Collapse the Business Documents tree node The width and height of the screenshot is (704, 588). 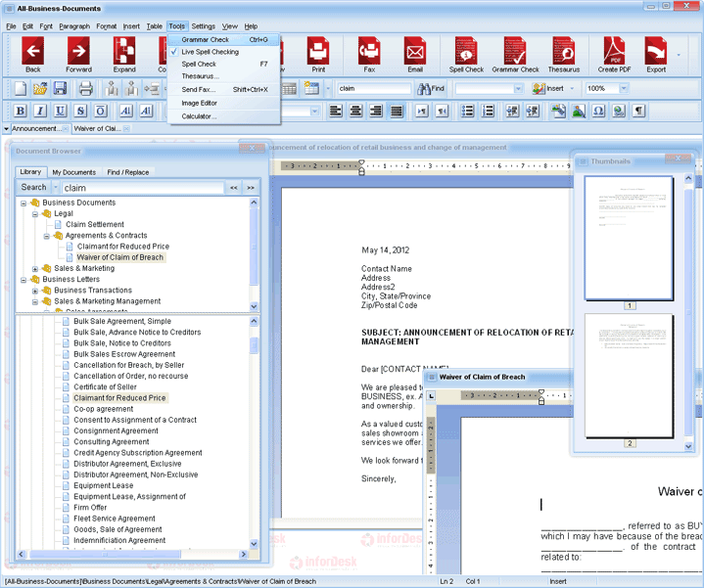23,204
